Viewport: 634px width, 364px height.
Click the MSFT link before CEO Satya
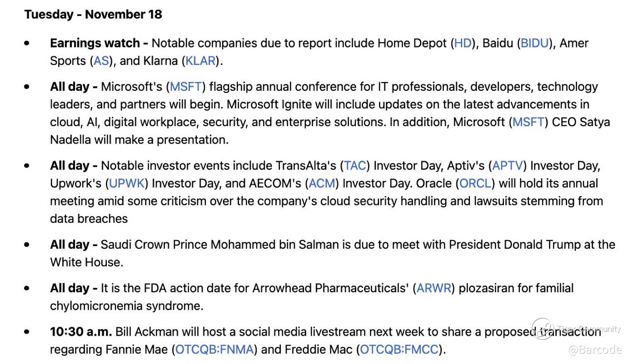point(528,122)
